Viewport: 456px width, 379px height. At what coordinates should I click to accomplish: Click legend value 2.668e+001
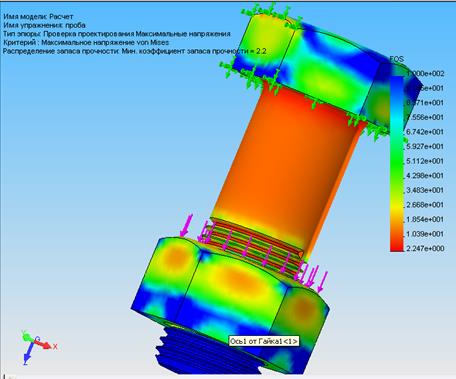(425, 205)
